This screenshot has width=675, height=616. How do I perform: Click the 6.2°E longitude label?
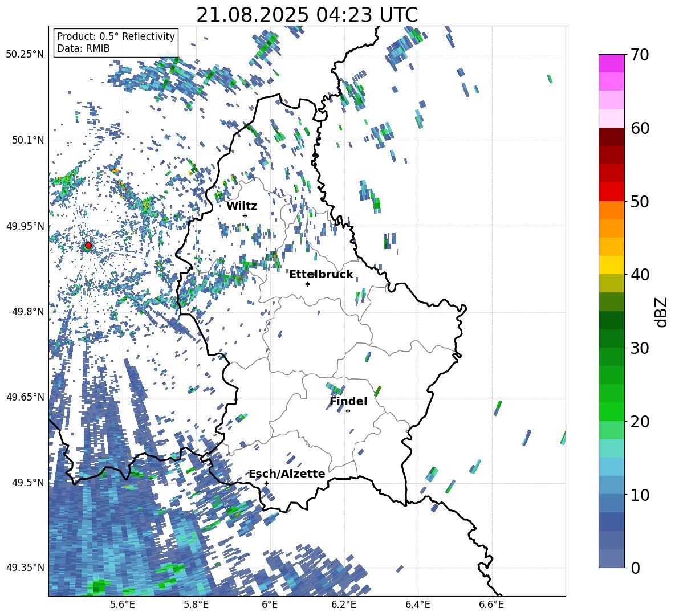click(x=344, y=605)
